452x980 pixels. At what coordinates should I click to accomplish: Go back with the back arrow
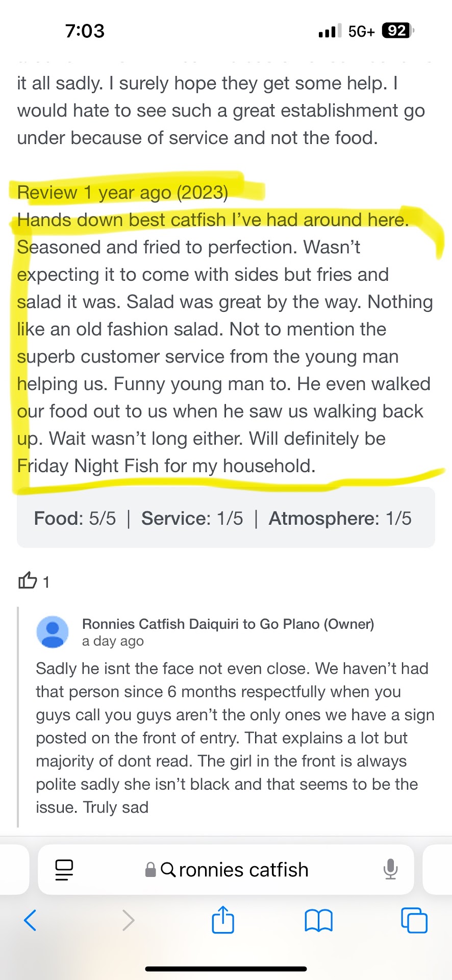[x=31, y=920]
